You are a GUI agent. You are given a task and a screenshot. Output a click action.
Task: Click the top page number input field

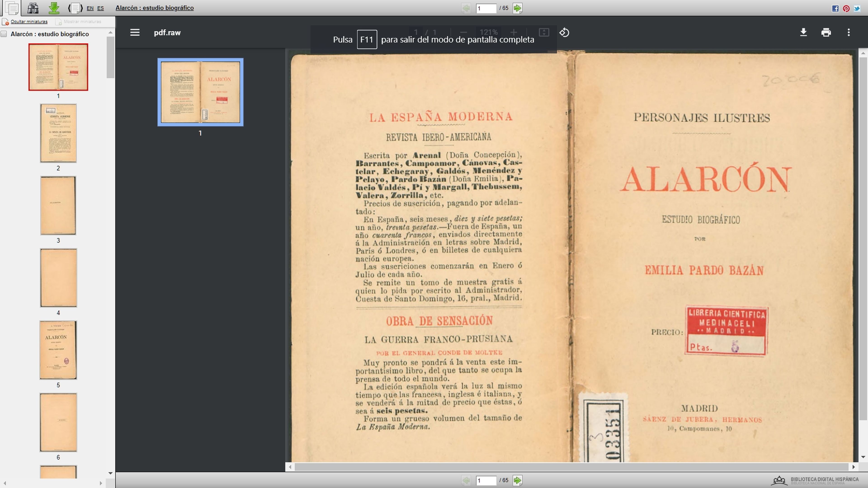click(486, 8)
